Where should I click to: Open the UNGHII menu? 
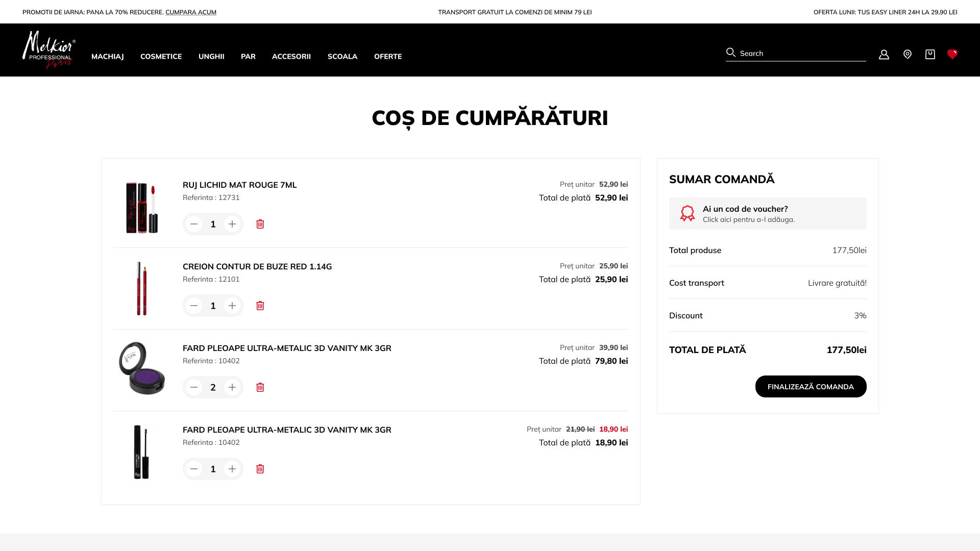tap(211, 57)
